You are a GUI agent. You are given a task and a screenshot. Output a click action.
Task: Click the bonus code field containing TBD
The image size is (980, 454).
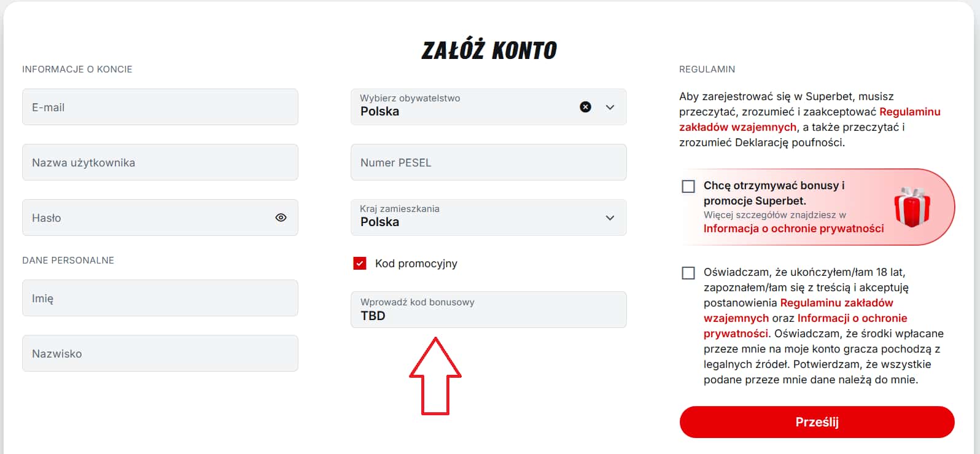coord(488,310)
